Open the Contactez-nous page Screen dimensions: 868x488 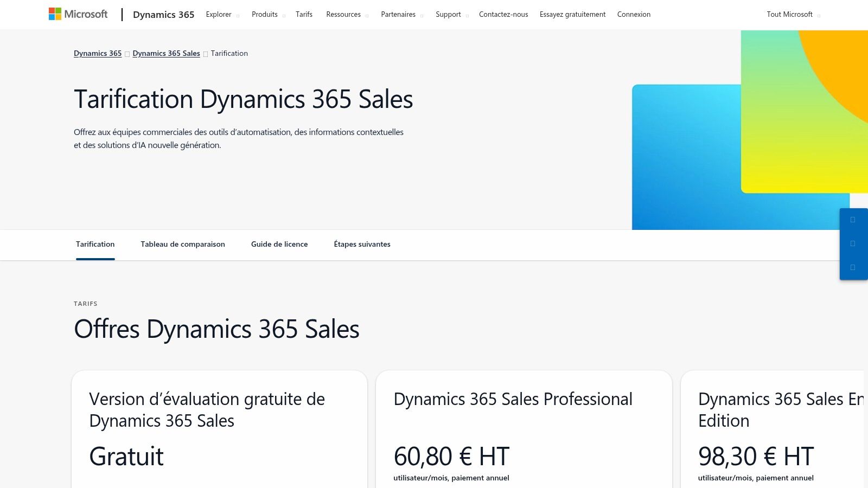(x=503, y=15)
